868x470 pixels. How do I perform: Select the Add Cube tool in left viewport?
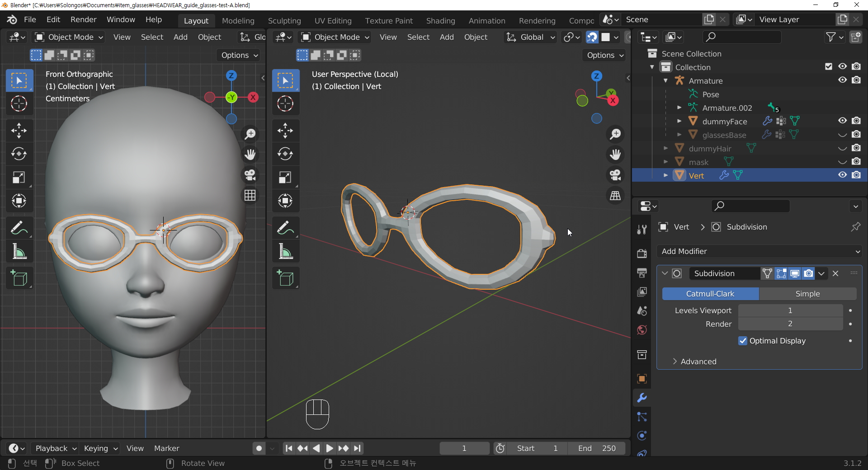pyautogui.click(x=19, y=278)
